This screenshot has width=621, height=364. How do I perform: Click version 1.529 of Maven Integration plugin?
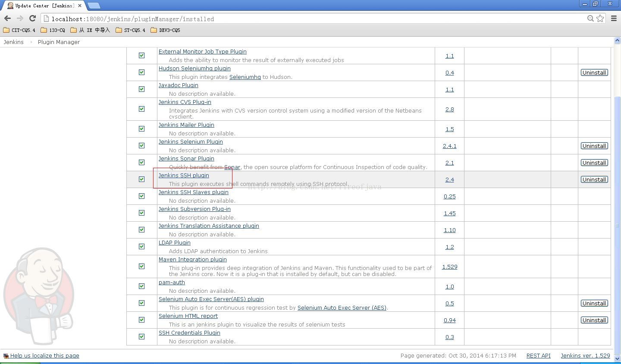449,267
